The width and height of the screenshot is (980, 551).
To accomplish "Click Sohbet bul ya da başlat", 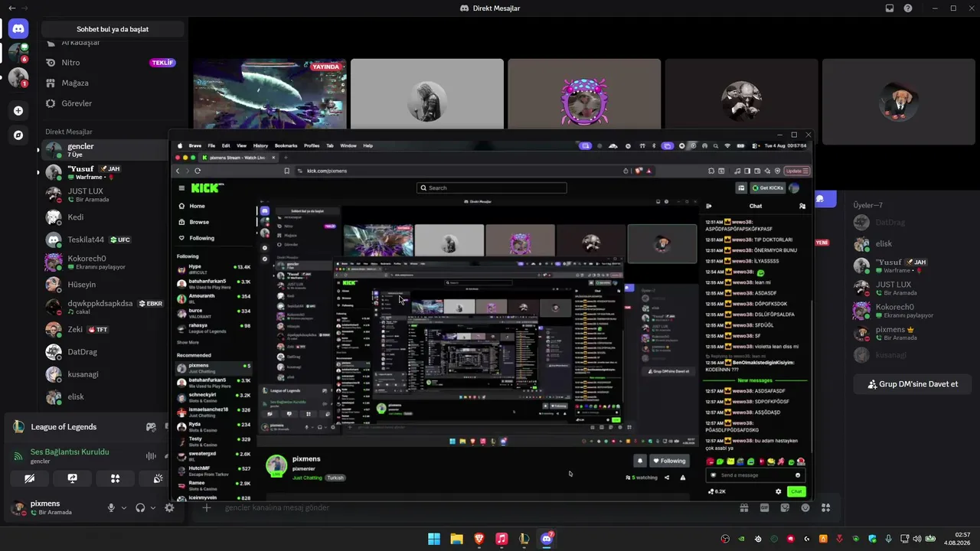I will click(113, 29).
